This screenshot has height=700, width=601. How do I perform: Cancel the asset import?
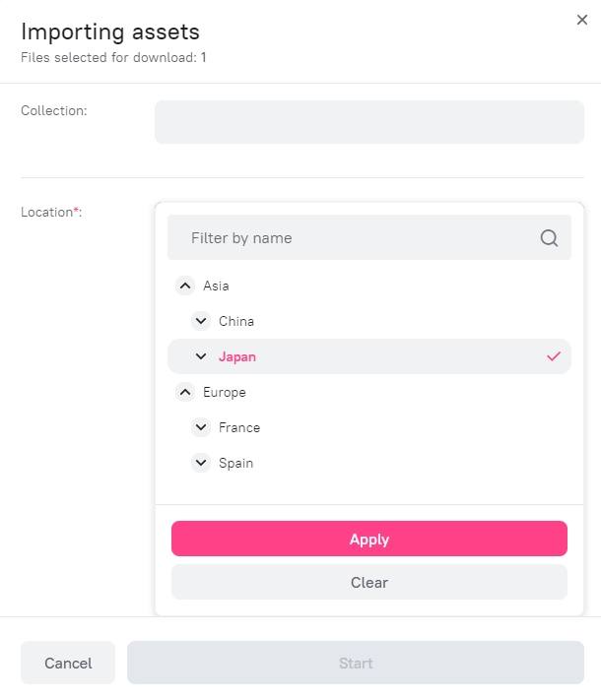pyautogui.click(x=68, y=663)
